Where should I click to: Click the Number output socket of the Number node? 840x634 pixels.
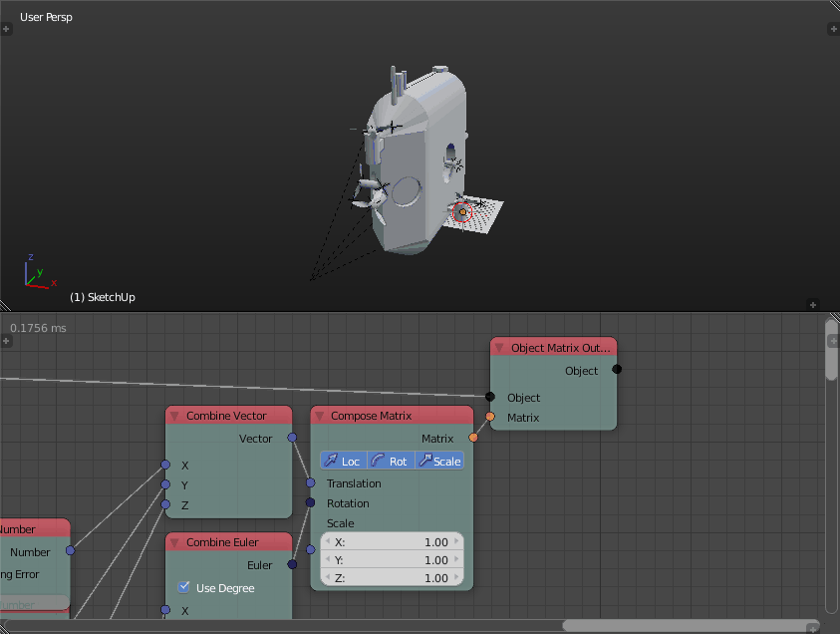(x=70, y=551)
